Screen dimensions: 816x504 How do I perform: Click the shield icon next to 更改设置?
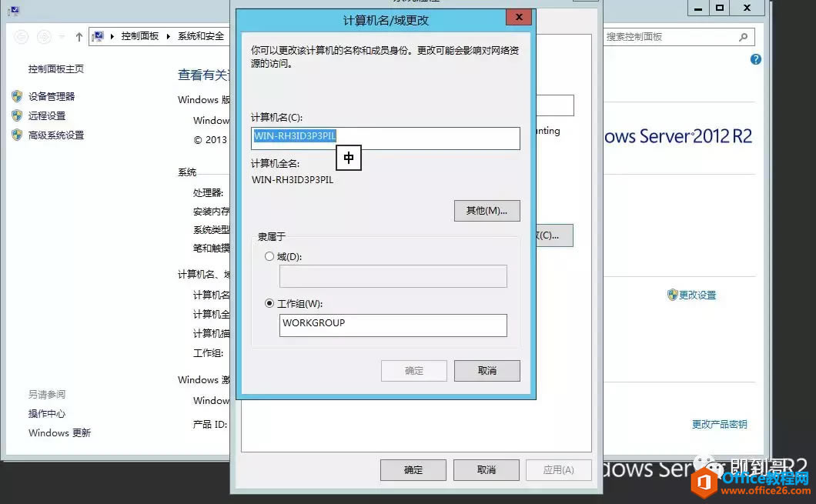(672, 295)
